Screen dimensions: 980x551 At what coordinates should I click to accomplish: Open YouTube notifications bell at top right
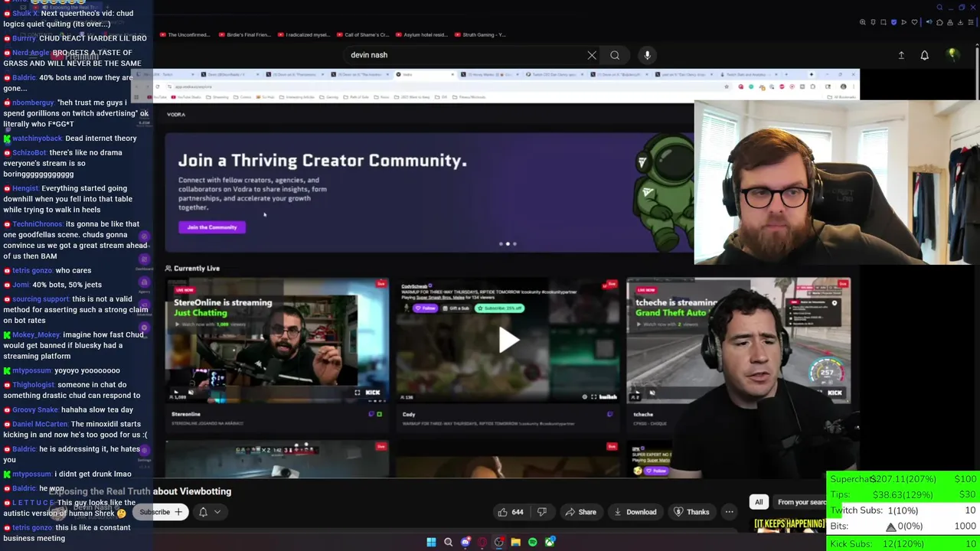(924, 55)
